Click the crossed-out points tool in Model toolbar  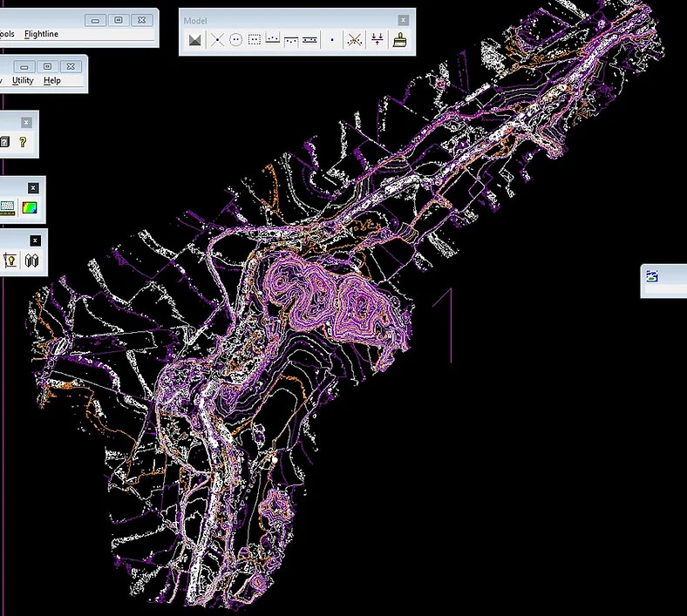click(354, 40)
